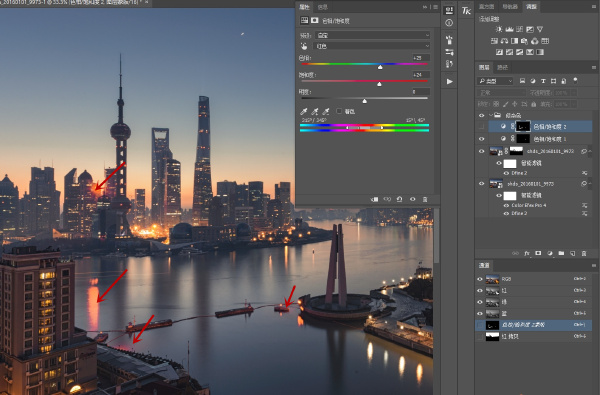This screenshot has height=395, width=600.
Task: Select the add-to-sample eyedropper
Action: tap(315, 111)
